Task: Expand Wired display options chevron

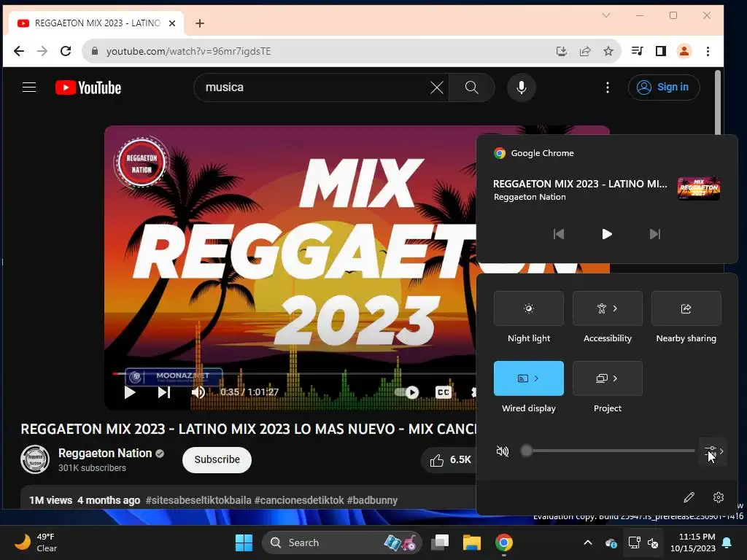Action: point(537,378)
